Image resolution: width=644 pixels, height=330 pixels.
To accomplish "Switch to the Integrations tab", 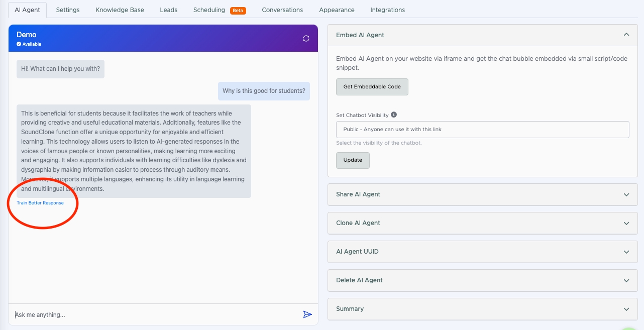I will pos(387,10).
